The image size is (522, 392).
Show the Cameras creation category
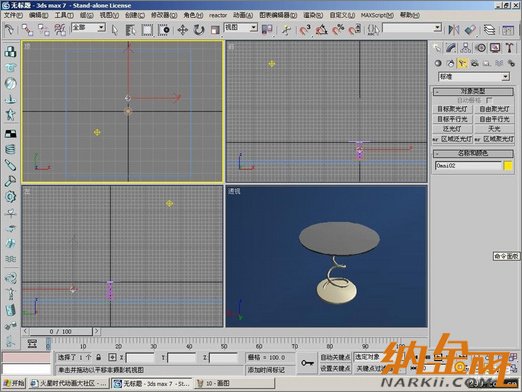point(474,63)
